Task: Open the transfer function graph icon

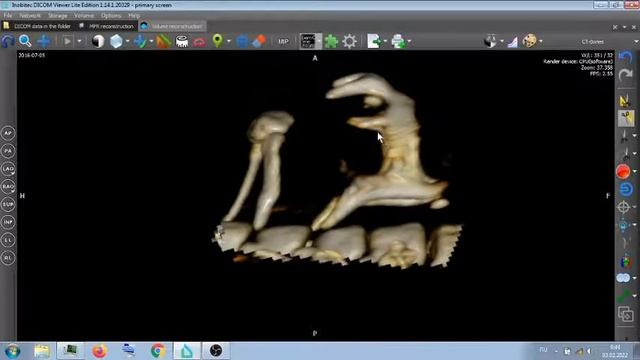Action: [513, 42]
